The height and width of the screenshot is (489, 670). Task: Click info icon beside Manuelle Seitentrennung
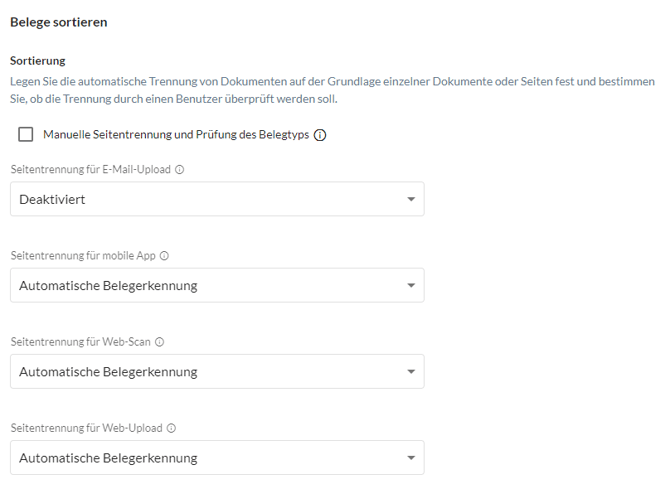coord(320,135)
